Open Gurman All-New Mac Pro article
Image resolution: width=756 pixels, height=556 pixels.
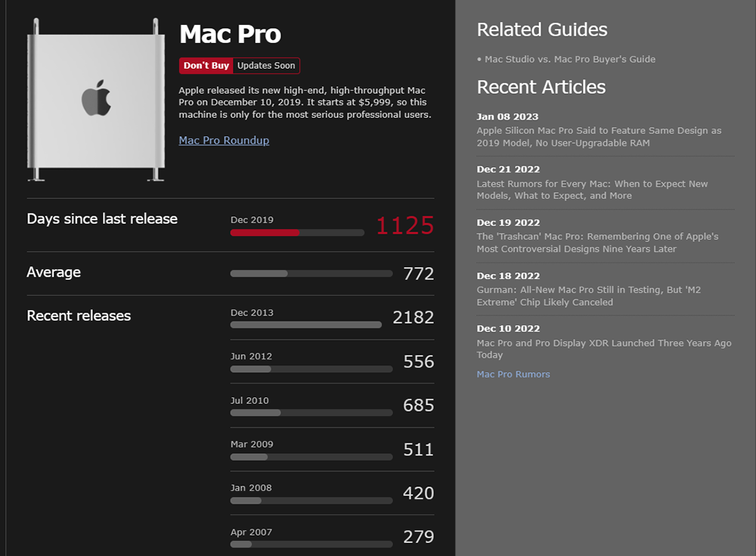[x=589, y=296]
